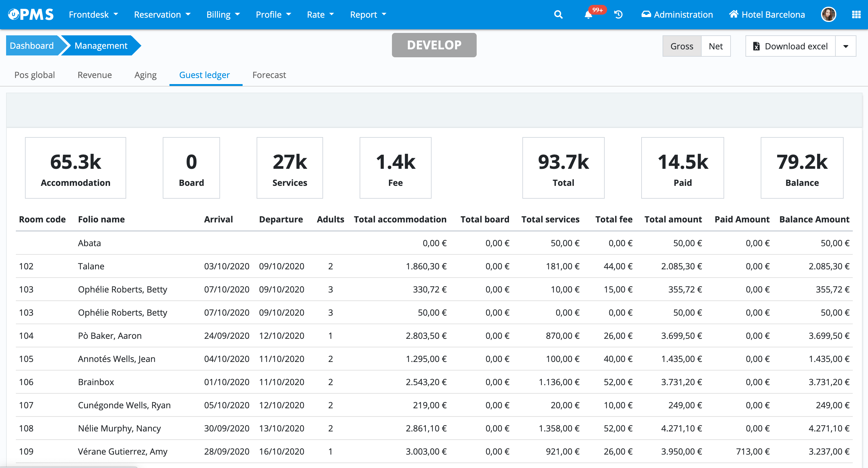Select the Aging tab
This screenshot has width=868, height=468.
145,75
